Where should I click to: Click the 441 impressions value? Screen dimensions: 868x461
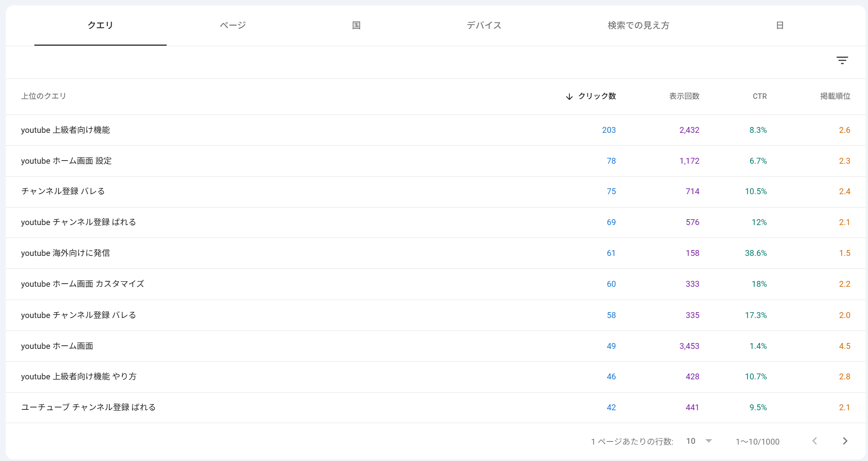[692, 407]
